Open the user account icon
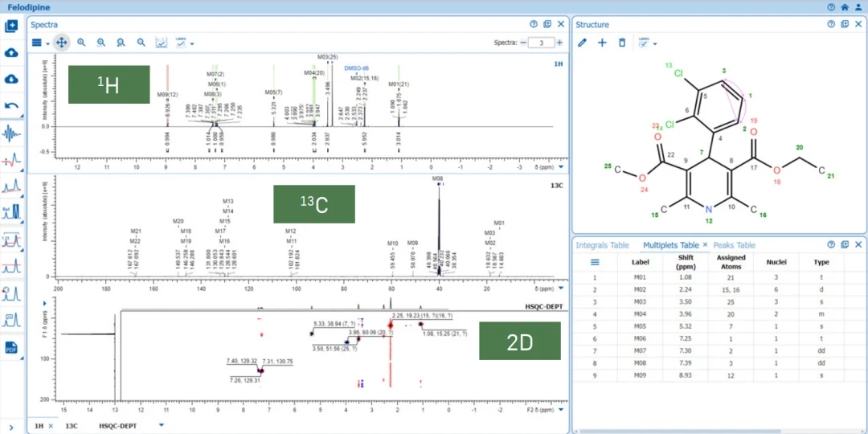 click(858, 7)
